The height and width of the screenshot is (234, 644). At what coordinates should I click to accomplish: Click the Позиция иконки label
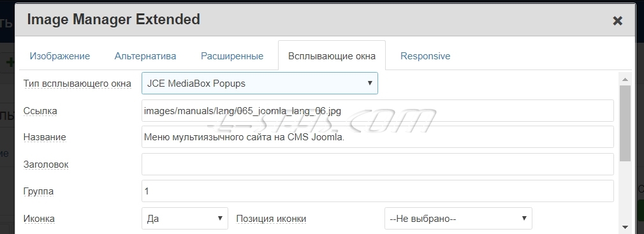[271, 219]
